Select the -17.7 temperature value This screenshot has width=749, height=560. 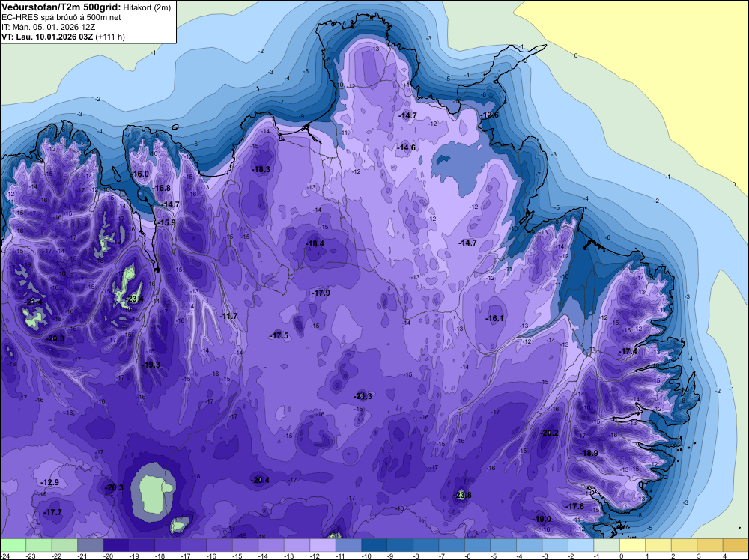point(53,512)
